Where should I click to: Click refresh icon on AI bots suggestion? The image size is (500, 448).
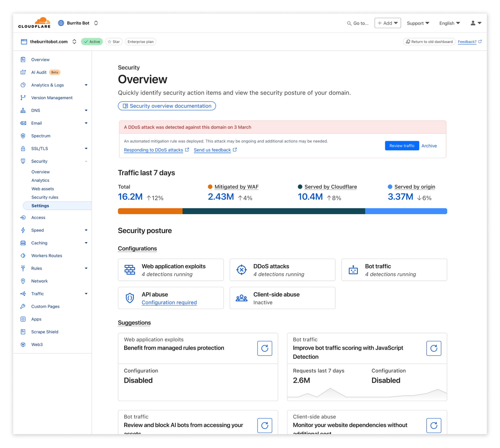(x=265, y=426)
